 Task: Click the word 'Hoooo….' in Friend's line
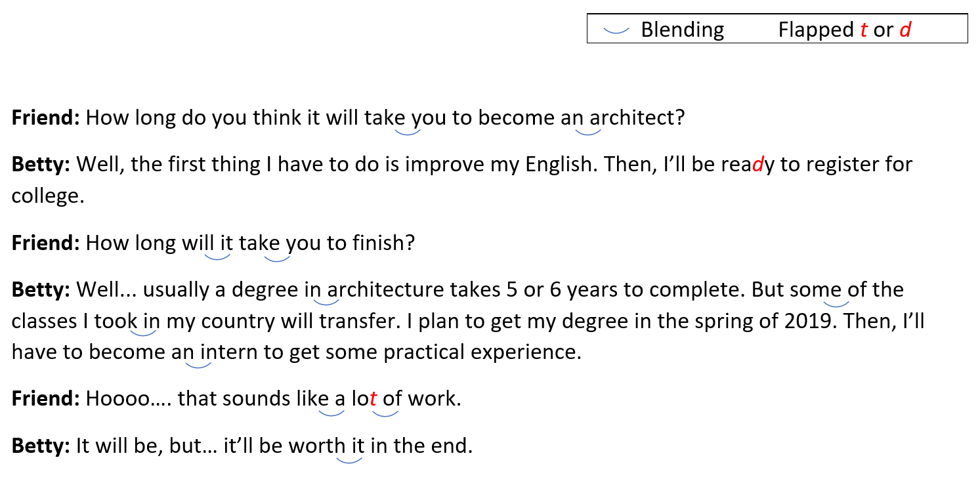[128, 398]
